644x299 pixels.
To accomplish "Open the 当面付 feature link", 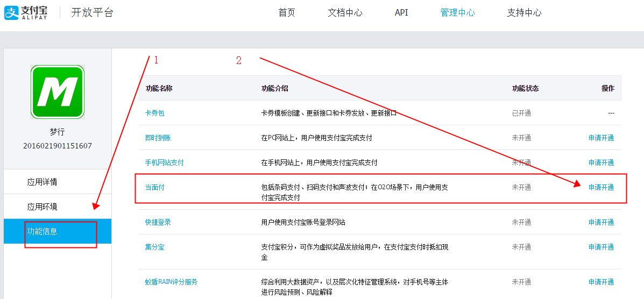I will [x=155, y=187].
